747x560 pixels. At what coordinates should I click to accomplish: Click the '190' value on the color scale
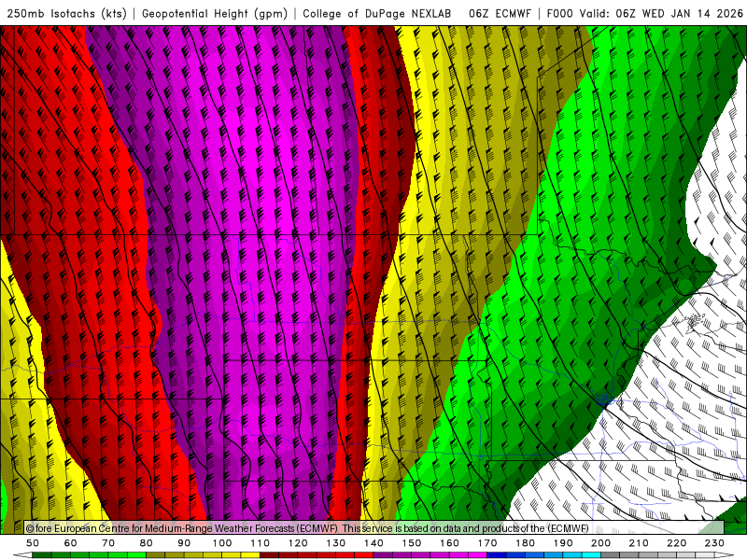click(x=563, y=543)
